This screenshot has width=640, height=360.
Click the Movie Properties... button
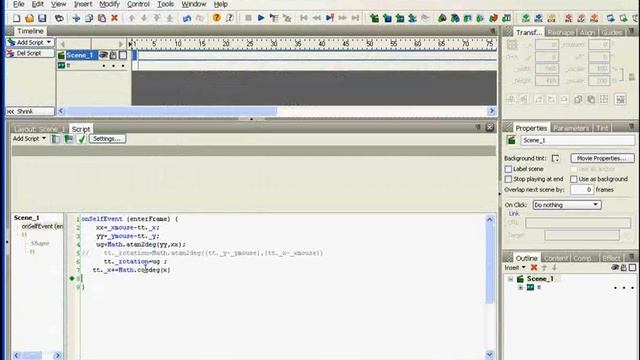[x=602, y=158]
